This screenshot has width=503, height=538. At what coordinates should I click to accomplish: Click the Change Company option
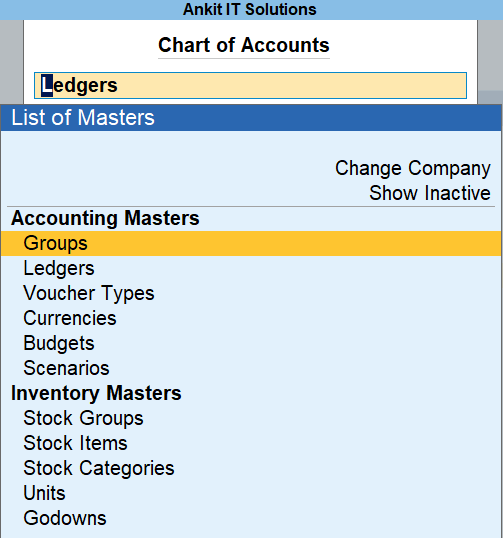point(413,168)
